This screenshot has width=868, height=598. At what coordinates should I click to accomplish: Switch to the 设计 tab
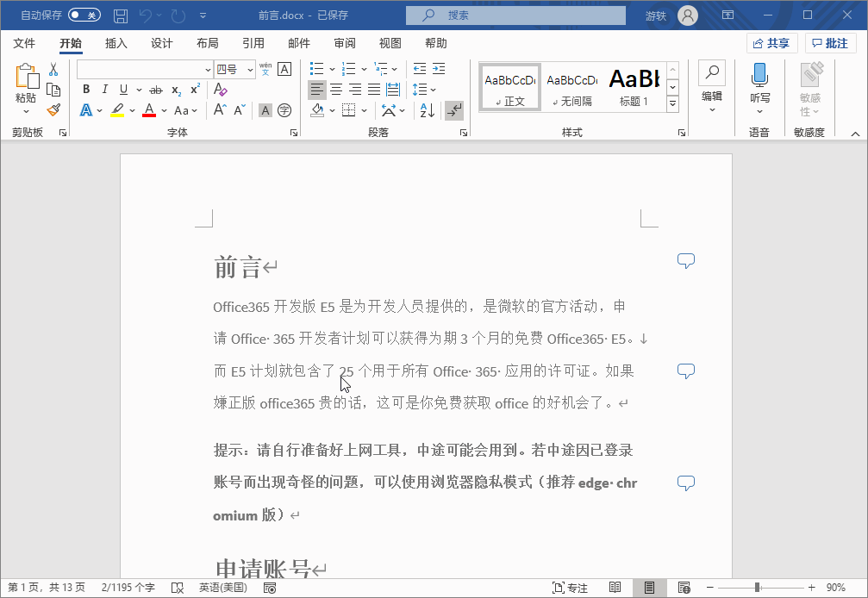(x=162, y=43)
